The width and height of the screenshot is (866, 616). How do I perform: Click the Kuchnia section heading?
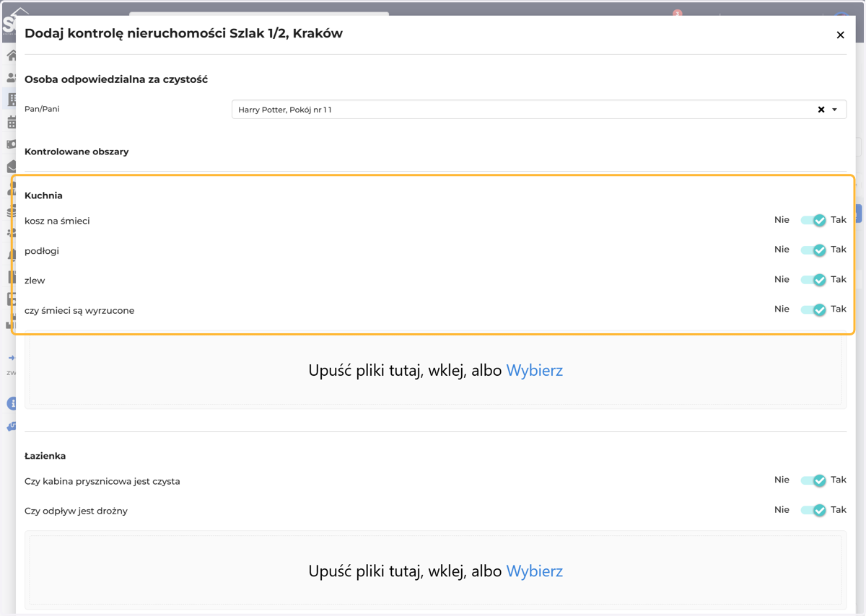[x=43, y=195]
